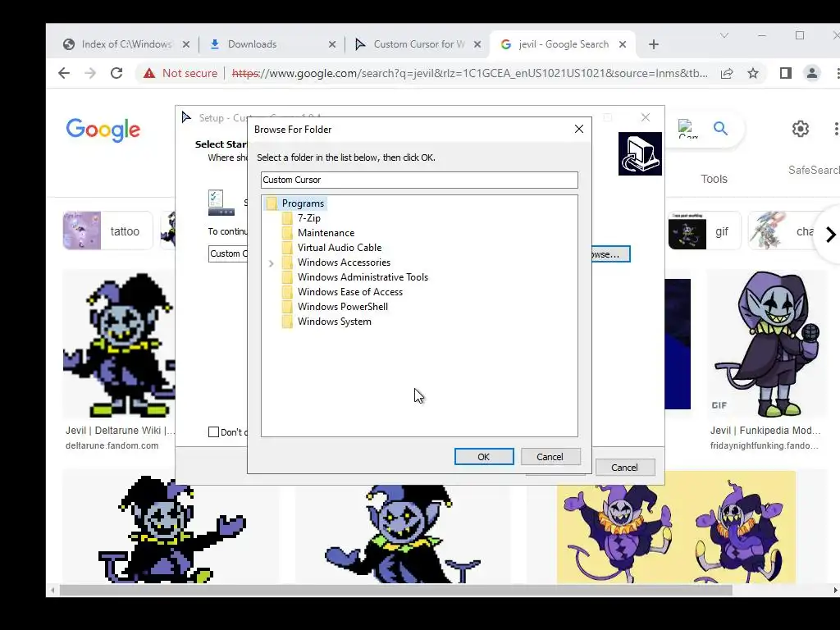Toggle the Don't create checkbox in setup
Image resolution: width=840 pixels, height=630 pixels.
click(x=213, y=431)
